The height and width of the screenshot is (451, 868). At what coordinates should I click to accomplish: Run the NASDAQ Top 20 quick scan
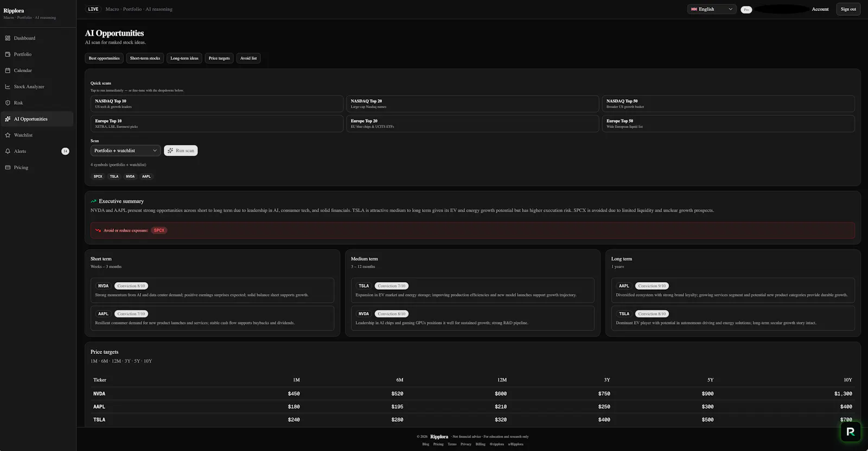coord(473,104)
